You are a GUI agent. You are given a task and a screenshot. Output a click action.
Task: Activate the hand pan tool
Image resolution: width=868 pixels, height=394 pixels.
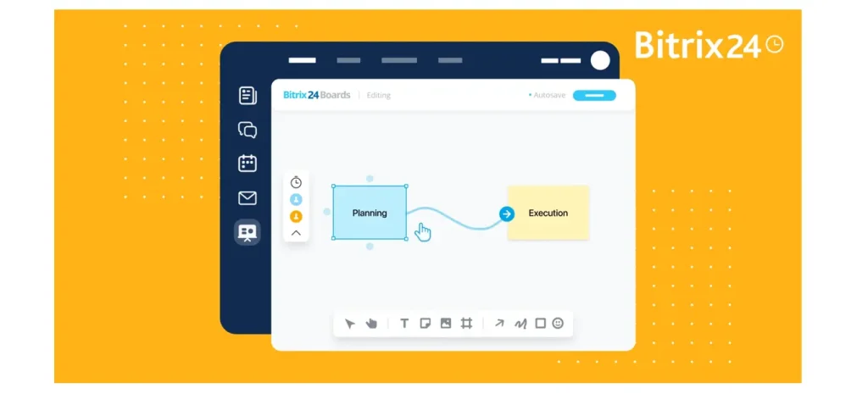370,323
